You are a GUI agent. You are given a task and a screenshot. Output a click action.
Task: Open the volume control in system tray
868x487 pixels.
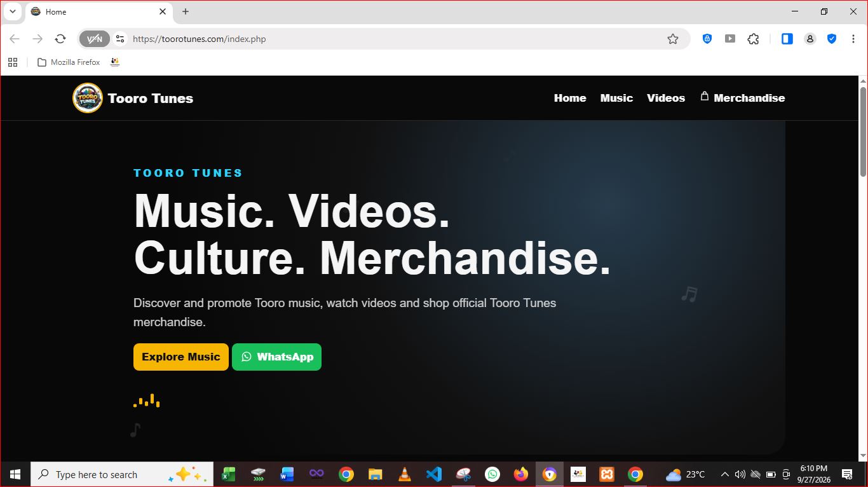click(740, 474)
